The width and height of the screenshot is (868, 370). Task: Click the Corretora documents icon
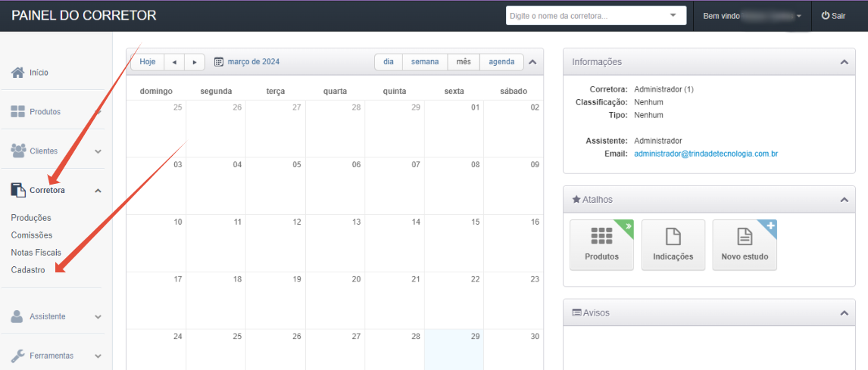pyautogui.click(x=18, y=190)
